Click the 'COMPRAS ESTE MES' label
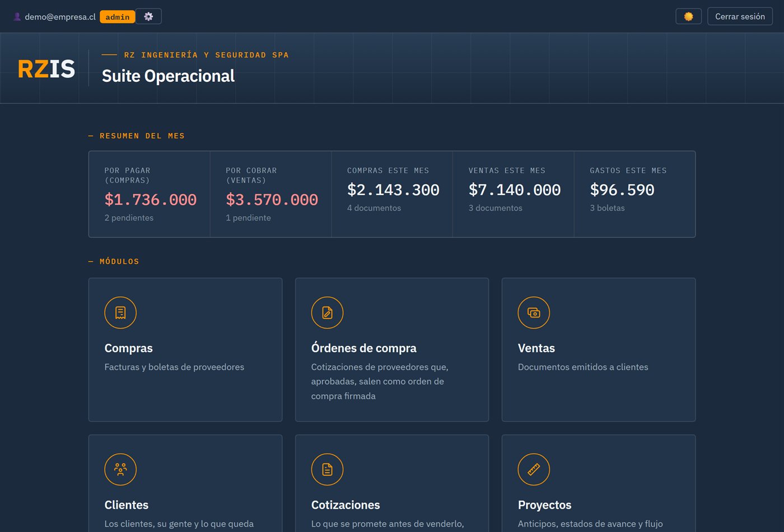Screen dimensions: 784x532 (x=388, y=171)
